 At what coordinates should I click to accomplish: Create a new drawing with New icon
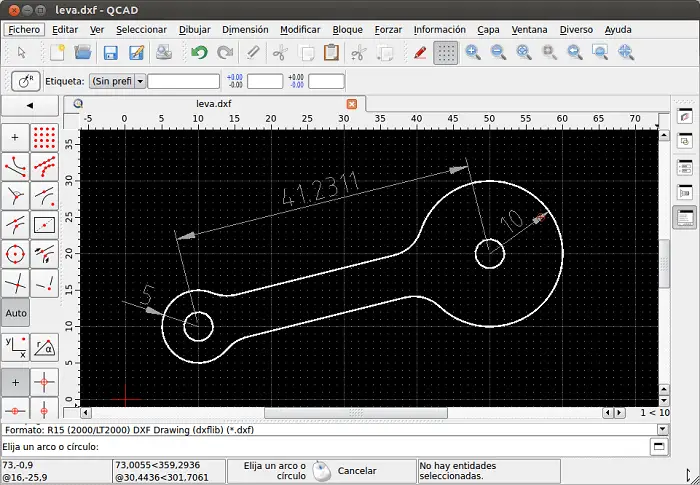pyautogui.click(x=57, y=53)
